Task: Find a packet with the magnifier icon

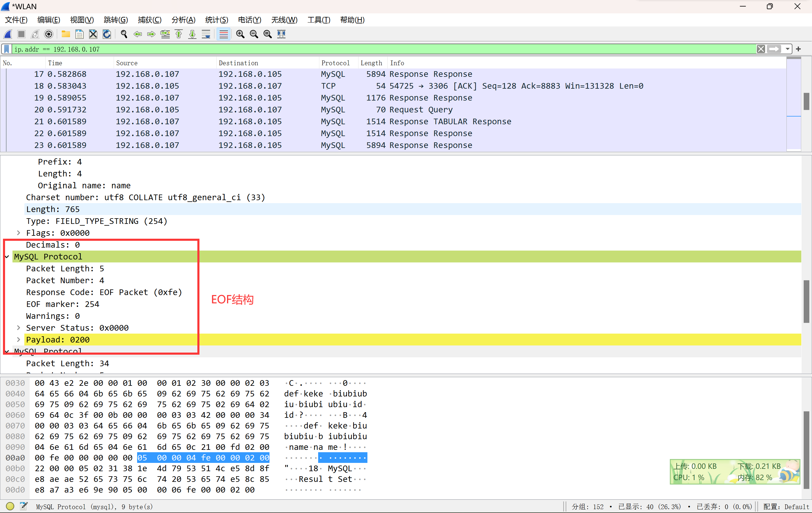Action: coord(124,34)
